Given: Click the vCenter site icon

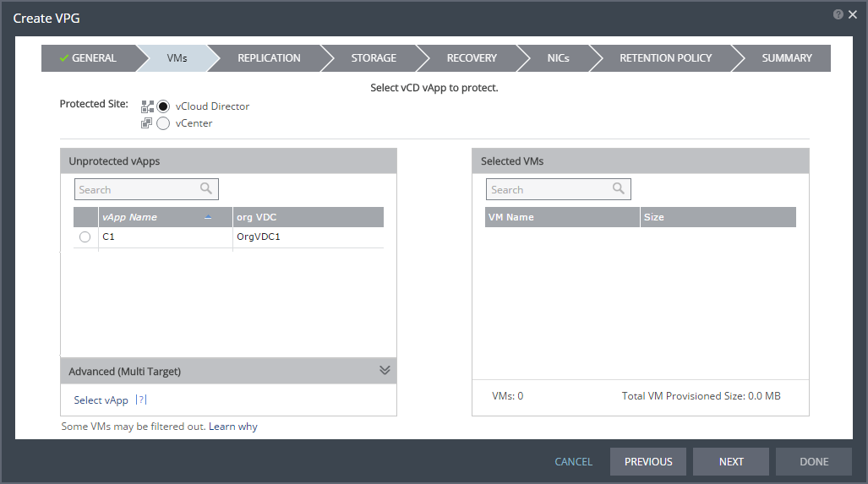Looking at the screenshot, I should pos(146,123).
